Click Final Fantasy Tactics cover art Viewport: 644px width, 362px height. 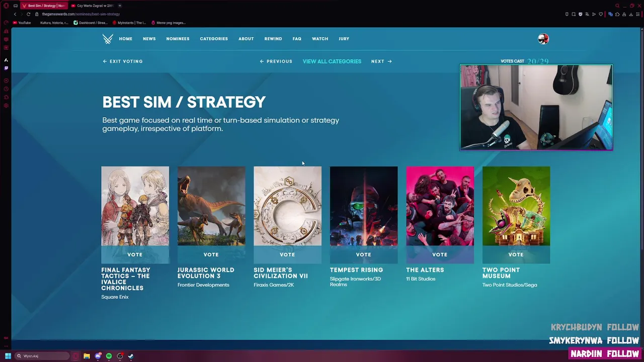[x=135, y=206]
